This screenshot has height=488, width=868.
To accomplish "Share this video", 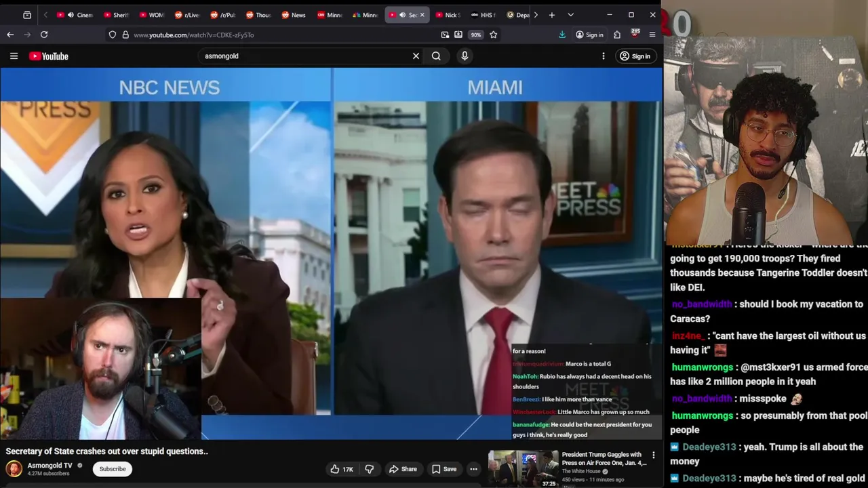I will 403,469.
